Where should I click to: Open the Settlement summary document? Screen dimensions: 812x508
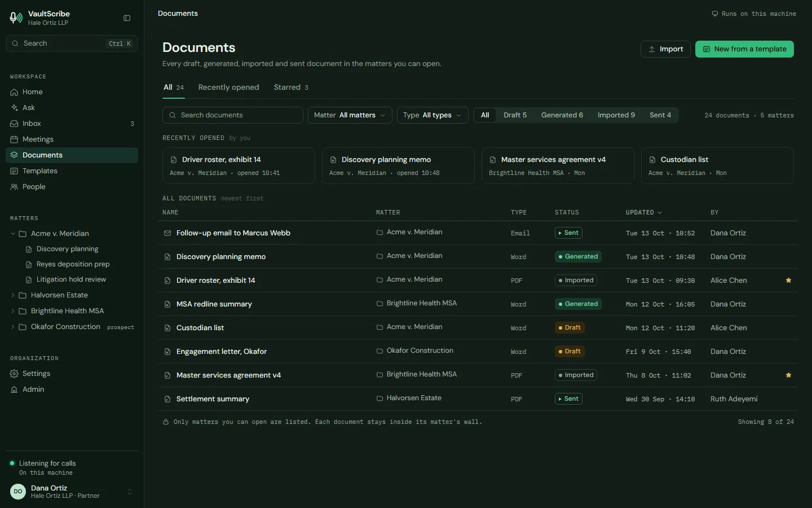click(x=213, y=399)
